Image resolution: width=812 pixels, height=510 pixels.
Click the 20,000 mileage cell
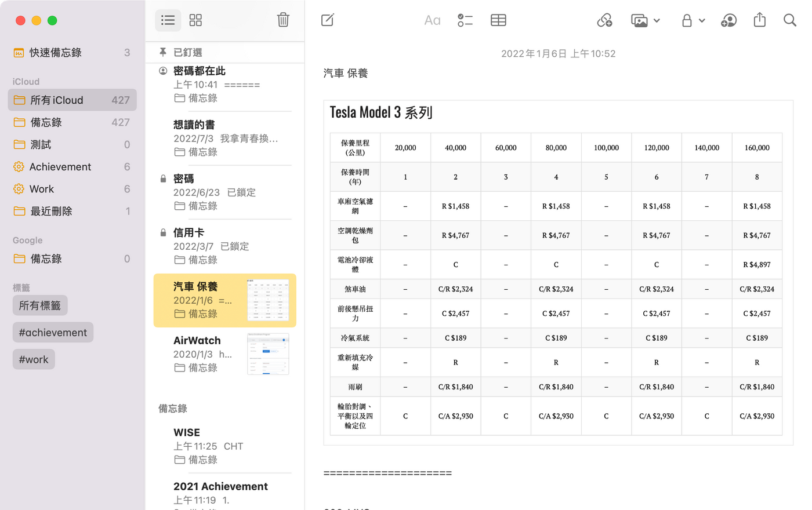click(x=405, y=148)
